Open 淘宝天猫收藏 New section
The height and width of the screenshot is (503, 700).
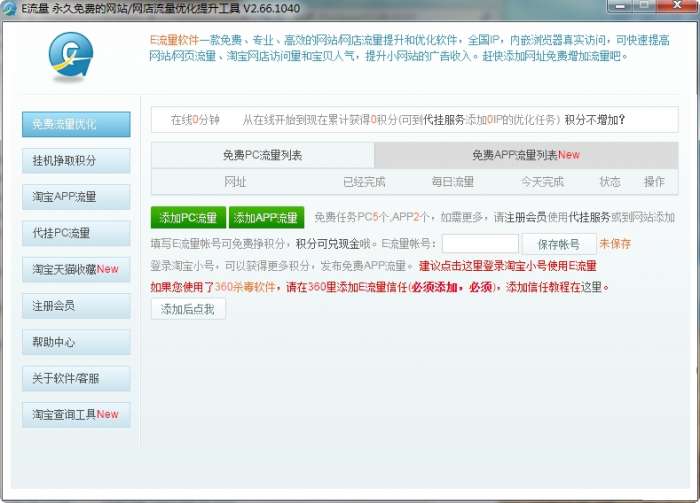[76, 270]
